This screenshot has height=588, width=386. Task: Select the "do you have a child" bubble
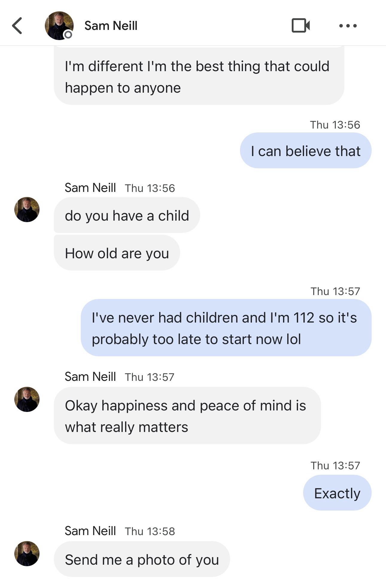point(127,216)
